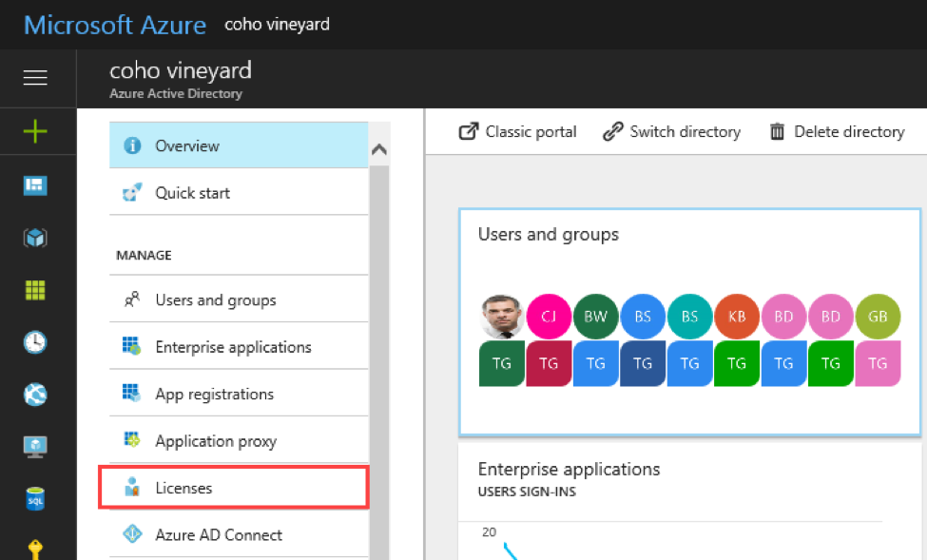Click the orange KB user avatar
This screenshot has width=927, height=560.
point(737,317)
